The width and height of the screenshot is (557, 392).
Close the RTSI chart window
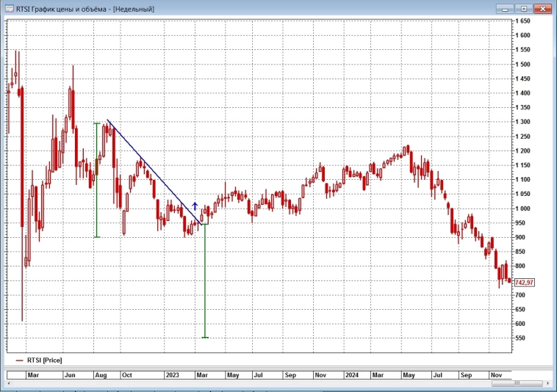coord(543,9)
